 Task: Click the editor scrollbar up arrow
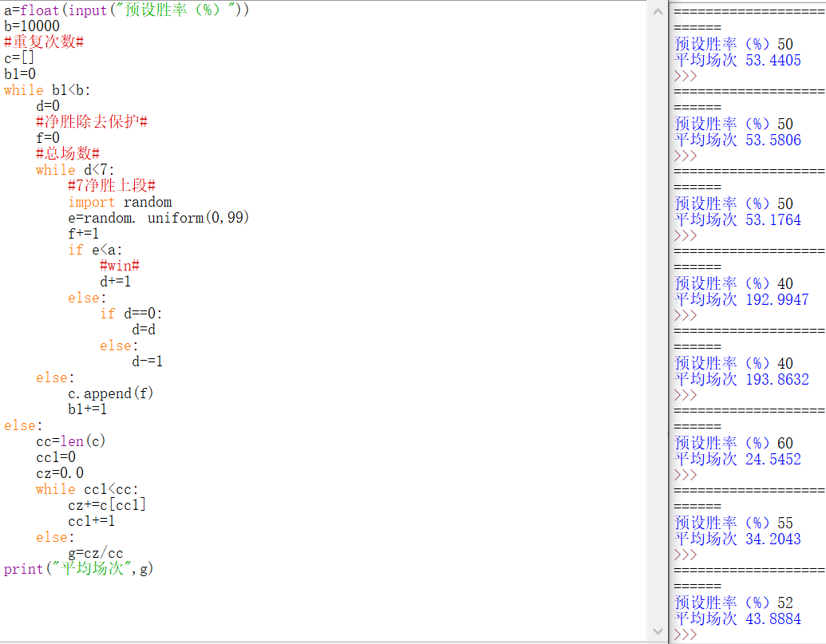(658, 10)
